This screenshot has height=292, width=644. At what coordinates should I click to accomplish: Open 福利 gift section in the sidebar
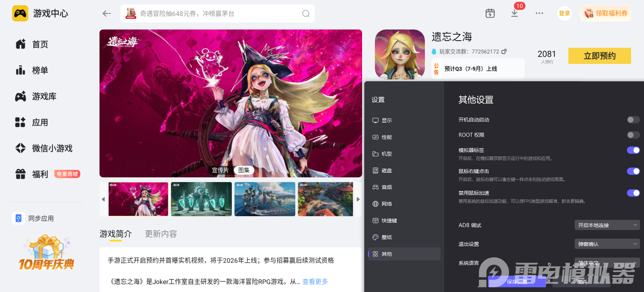[x=32, y=174]
